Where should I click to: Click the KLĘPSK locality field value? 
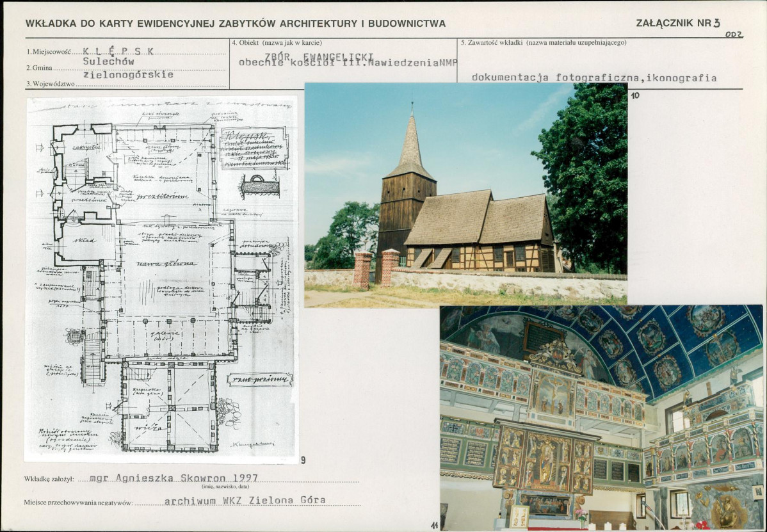118,52
